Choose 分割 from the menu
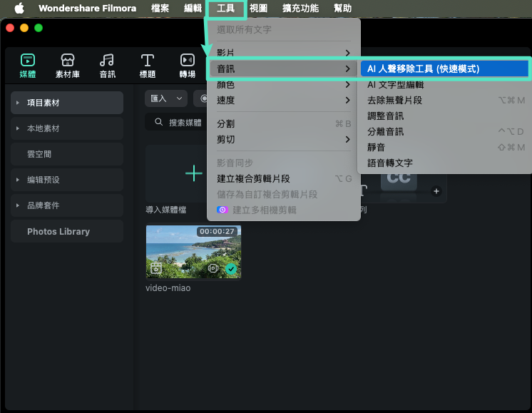Image resolution: width=532 pixels, height=413 pixels. (283, 123)
